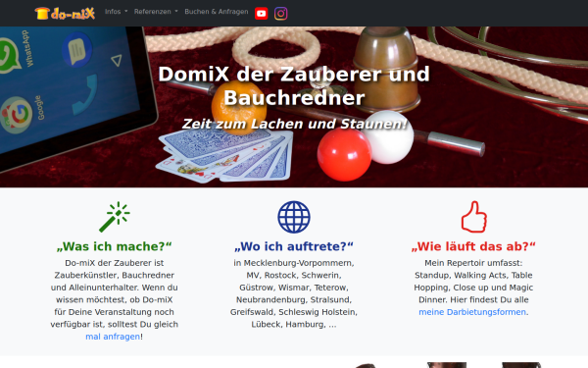588x368 pixels.
Task: Expand the Referenzen dropdown menu
Action: (156, 12)
